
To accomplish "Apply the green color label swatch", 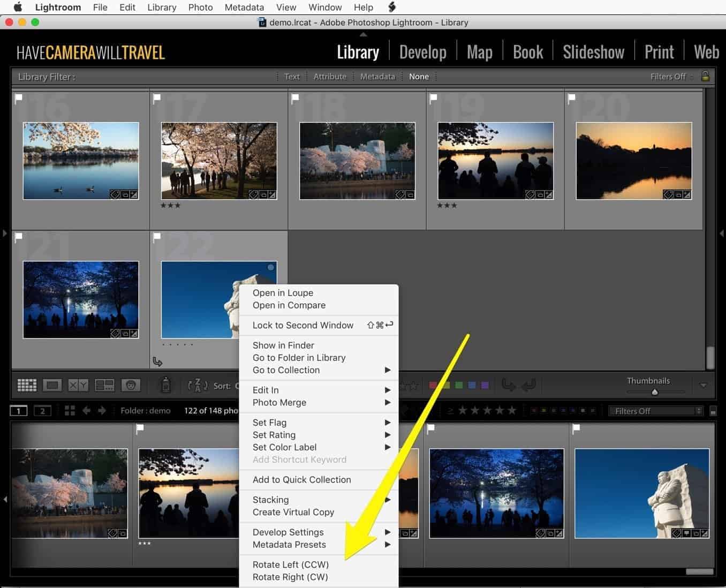I will click(x=459, y=385).
